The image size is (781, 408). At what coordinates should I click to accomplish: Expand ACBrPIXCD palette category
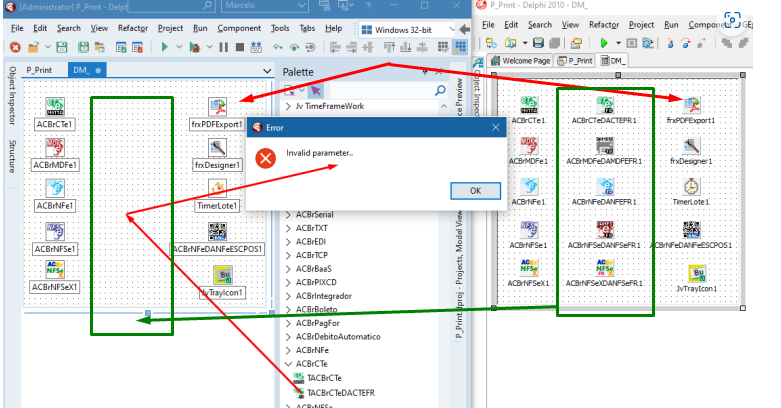(x=288, y=282)
